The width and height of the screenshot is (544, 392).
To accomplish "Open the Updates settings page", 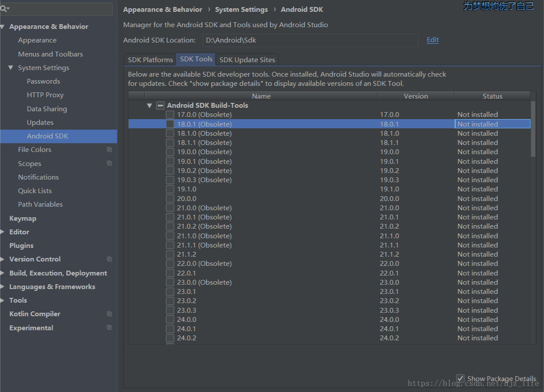I will (x=40, y=123).
